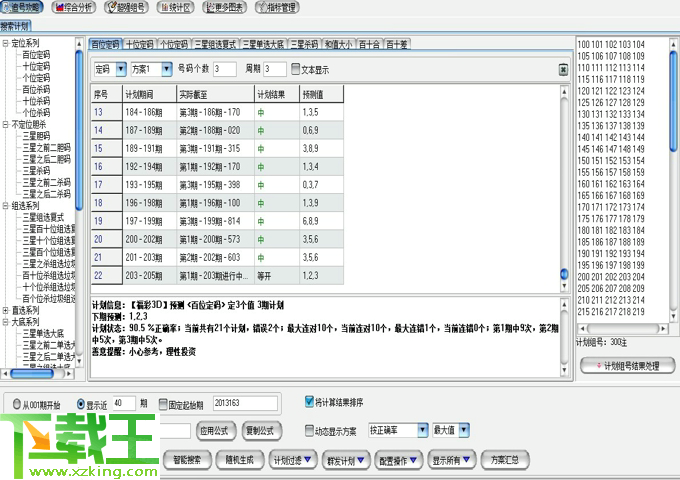This screenshot has height=480, width=680.
Task: Click the 计划组号结果处理 button
Action: pos(628,366)
